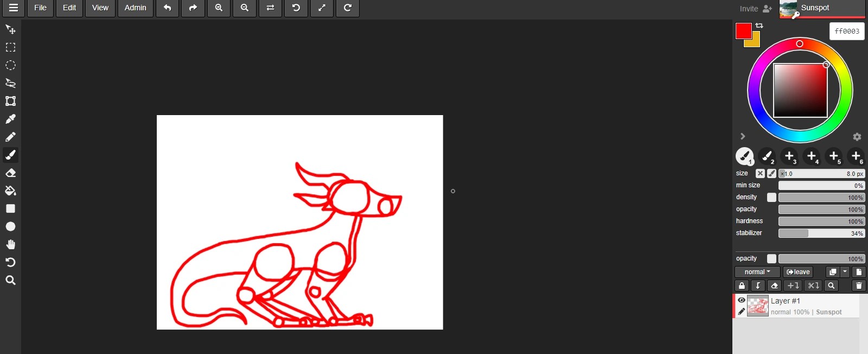The width and height of the screenshot is (868, 354).
Task: Open the normal blend mode dropdown
Action: point(757,272)
